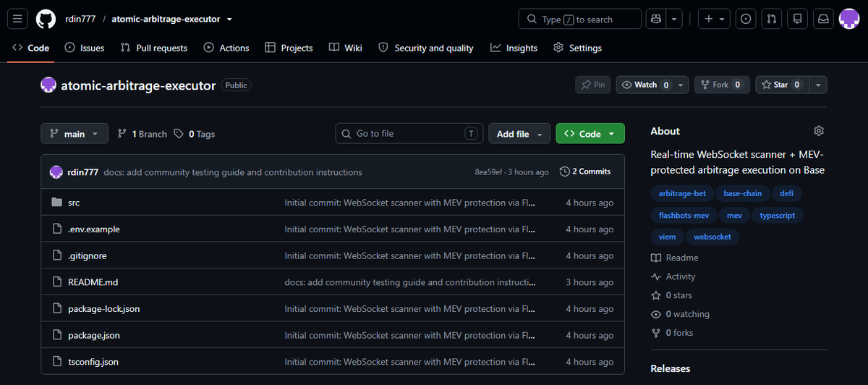Switch to the Code tab
The width and height of the screenshot is (868, 385).
click(x=31, y=48)
